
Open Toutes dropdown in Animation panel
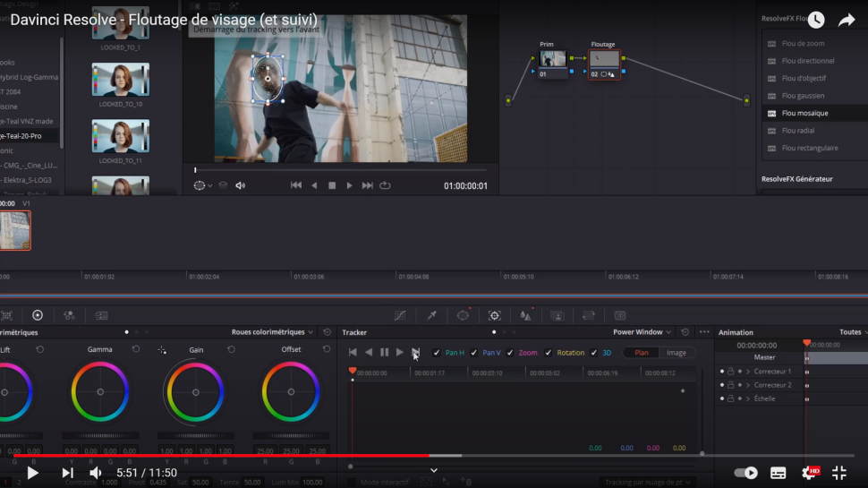point(854,332)
